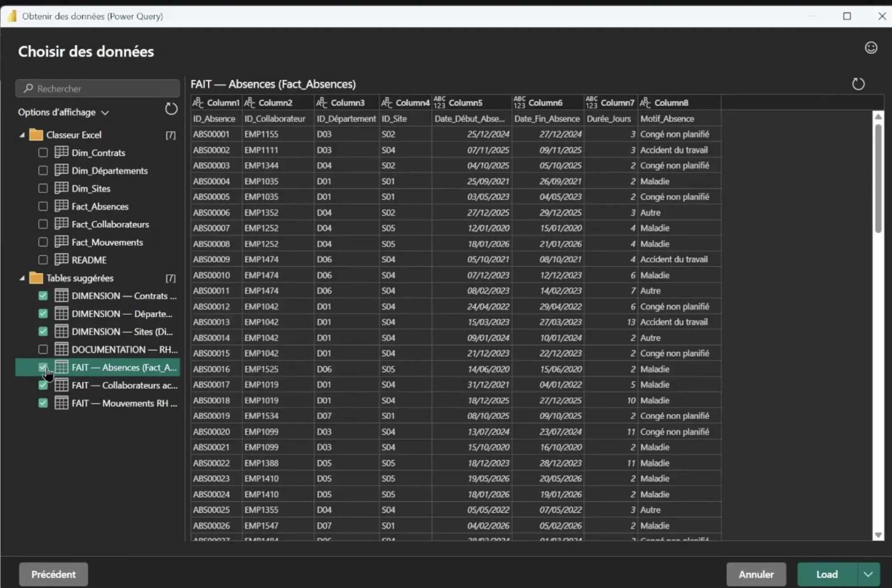This screenshot has height=588, width=892.
Task: Collapse the Classeur Excel tree node
Action: (22, 135)
